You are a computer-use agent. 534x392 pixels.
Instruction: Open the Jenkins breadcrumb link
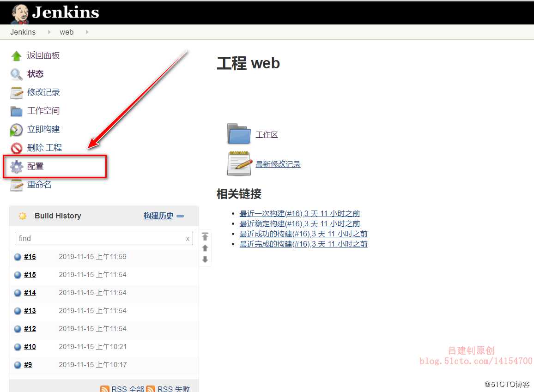click(x=23, y=32)
